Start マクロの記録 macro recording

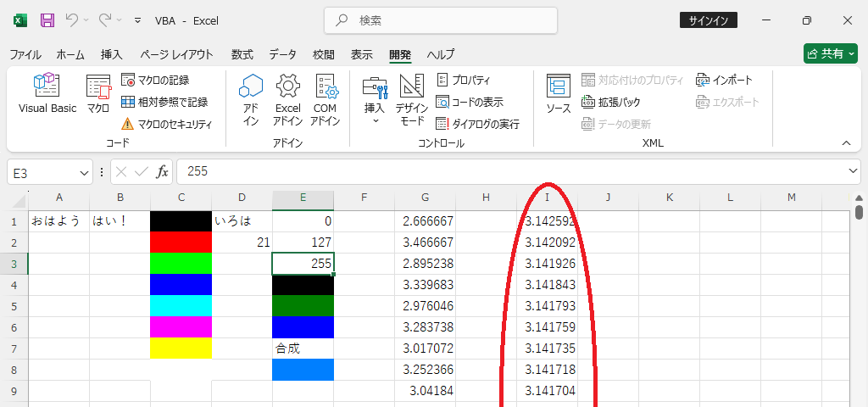click(156, 81)
